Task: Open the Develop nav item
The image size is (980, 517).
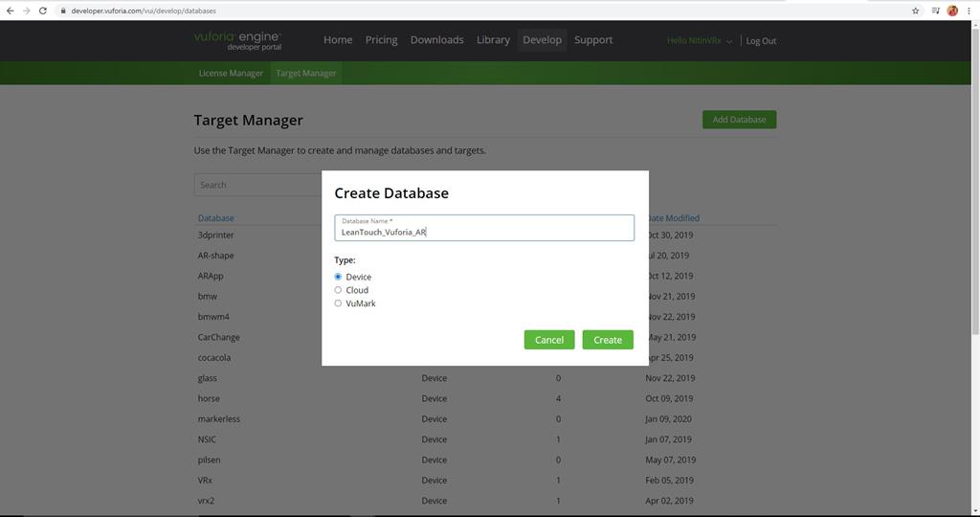Action: pyautogui.click(x=542, y=40)
